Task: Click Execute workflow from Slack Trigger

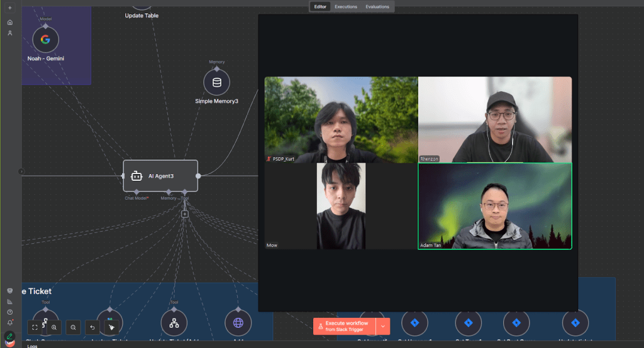Action: point(345,327)
